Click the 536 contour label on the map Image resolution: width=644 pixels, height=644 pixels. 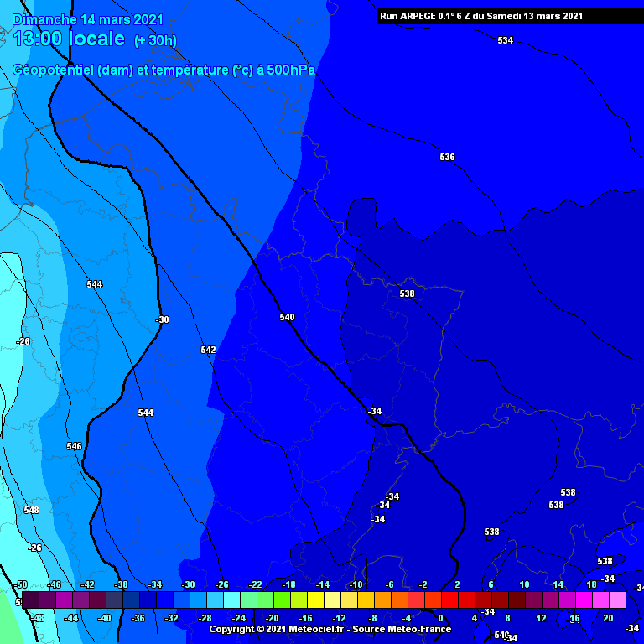tap(447, 157)
